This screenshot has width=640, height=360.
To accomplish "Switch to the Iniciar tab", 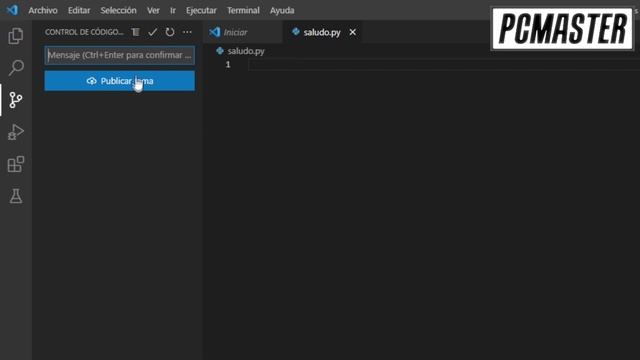I will pyautogui.click(x=243, y=32).
